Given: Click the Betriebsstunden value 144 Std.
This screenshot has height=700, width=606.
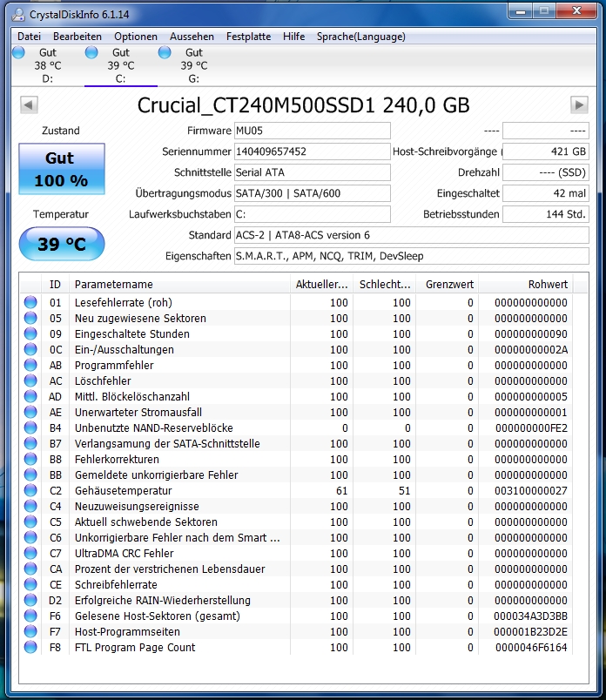Looking at the screenshot, I should pos(546,214).
